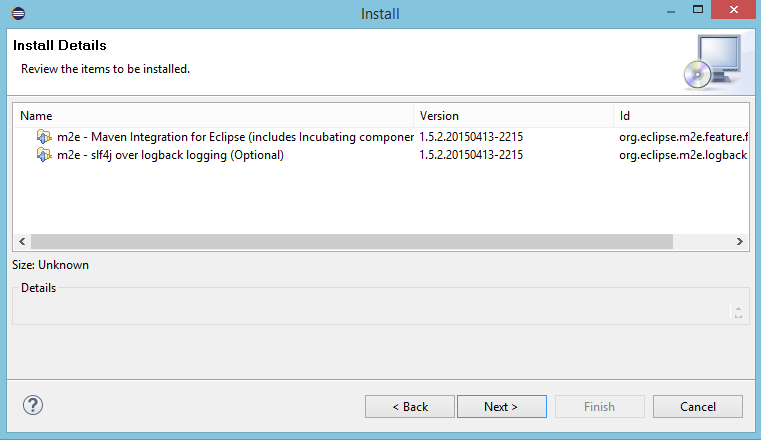761x440 pixels.
Task: Click the install wizard computer and disc image
Action: 712,62
